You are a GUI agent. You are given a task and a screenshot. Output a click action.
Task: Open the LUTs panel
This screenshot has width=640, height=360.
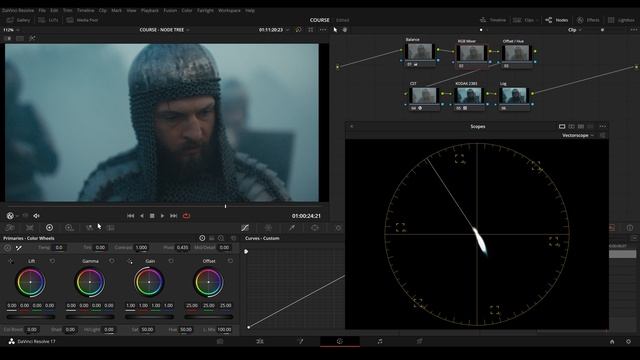pyautogui.click(x=48, y=20)
